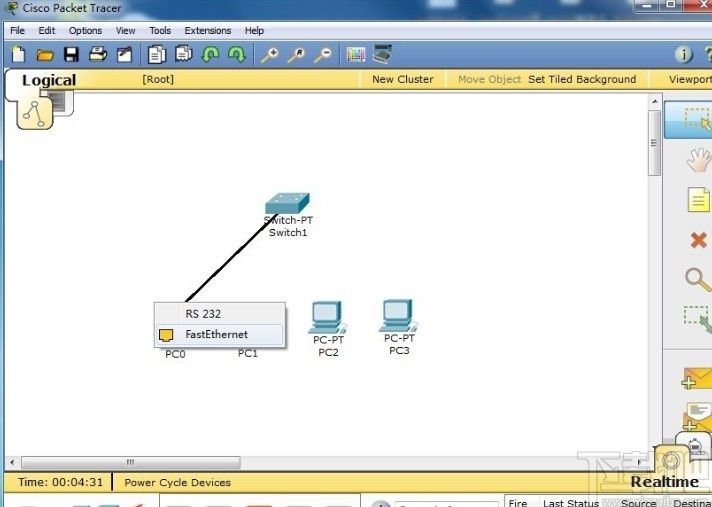
Task: Switch to the Realtime mode tab
Action: 664,482
